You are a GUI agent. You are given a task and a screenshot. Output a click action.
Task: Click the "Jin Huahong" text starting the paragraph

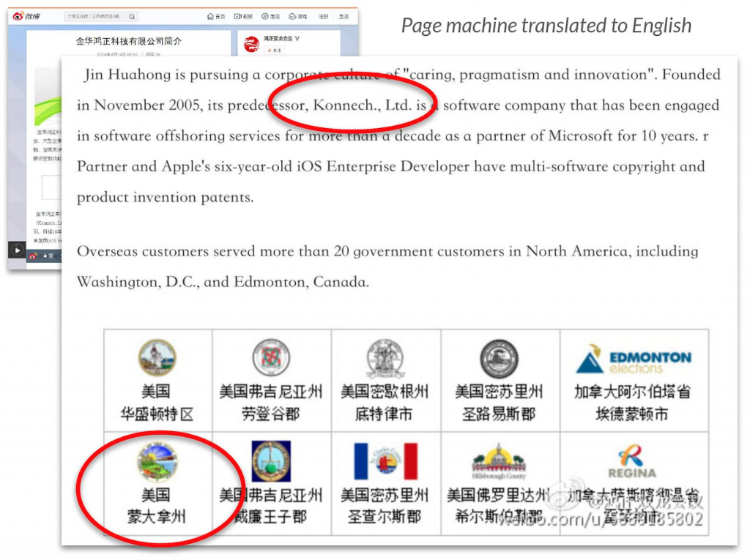(127, 75)
